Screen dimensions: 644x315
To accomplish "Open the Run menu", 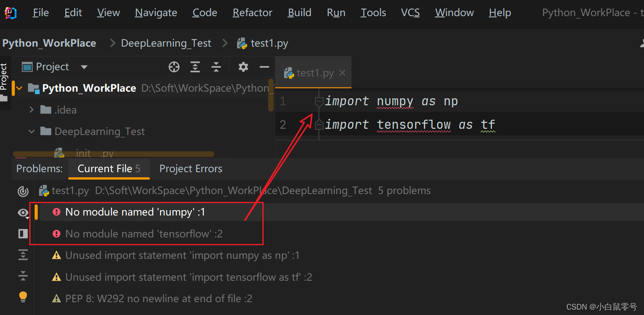I will click(336, 13).
